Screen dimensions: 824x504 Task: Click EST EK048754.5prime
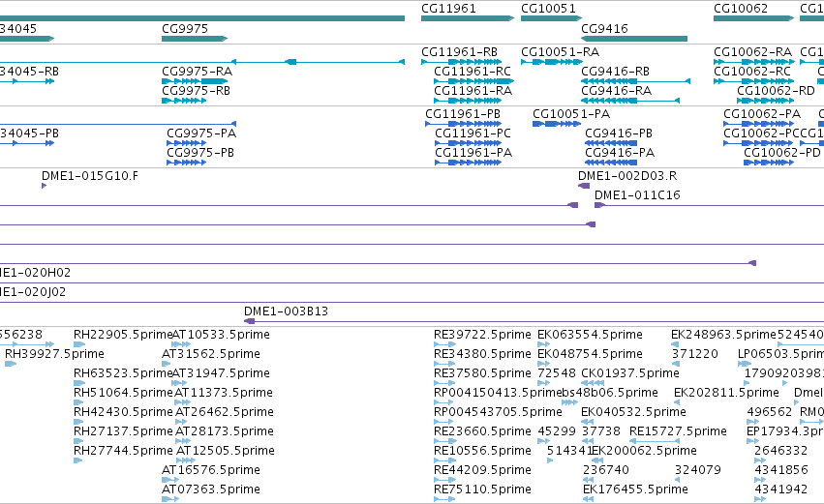click(543, 364)
